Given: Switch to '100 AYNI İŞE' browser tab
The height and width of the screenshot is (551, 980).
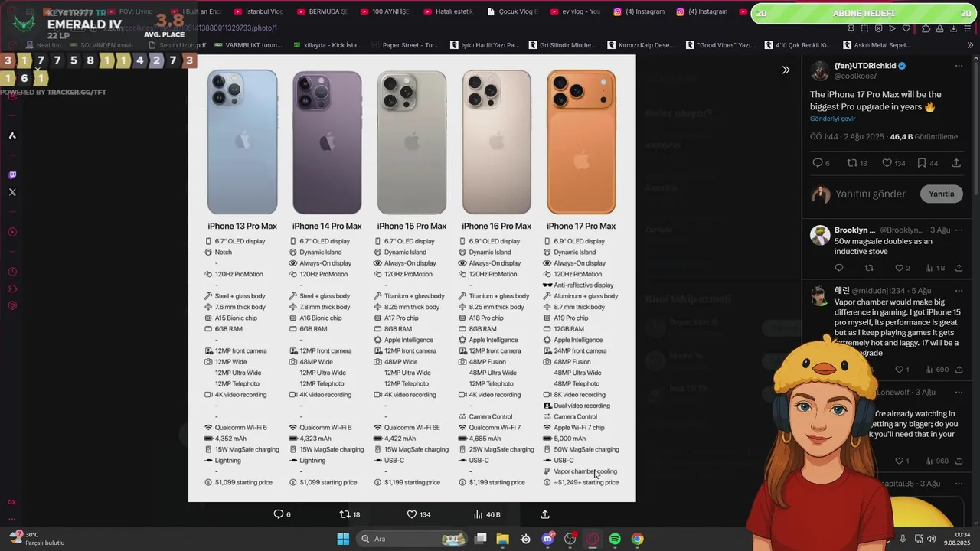Looking at the screenshot, I should click(385, 11).
